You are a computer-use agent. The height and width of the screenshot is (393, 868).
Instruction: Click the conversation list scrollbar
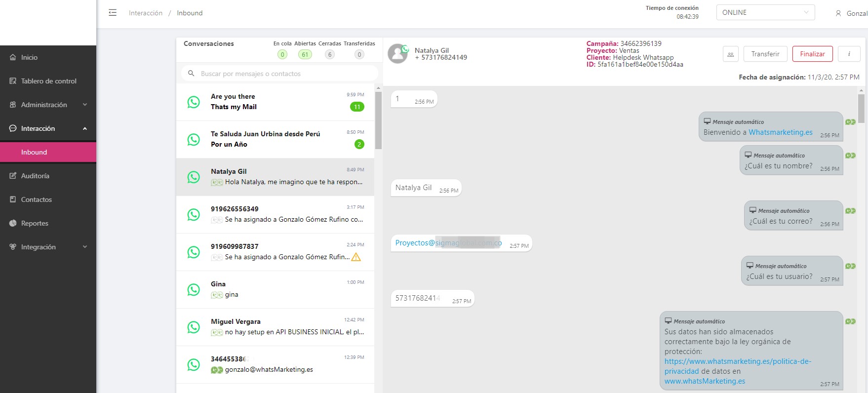coord(378,120)
